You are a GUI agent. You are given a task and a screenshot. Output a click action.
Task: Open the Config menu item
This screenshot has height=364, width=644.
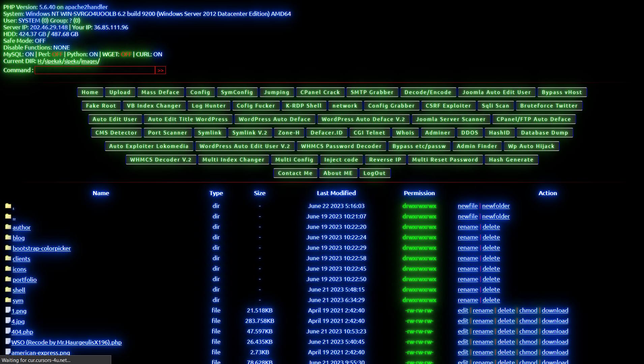pos(200,92)
